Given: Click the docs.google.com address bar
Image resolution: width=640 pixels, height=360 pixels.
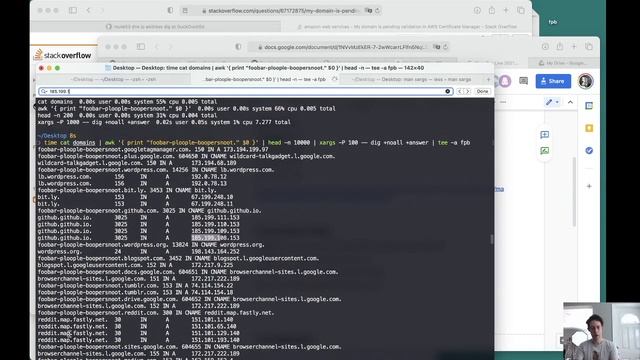Looking at the screenshot, I should pos(349,47).
